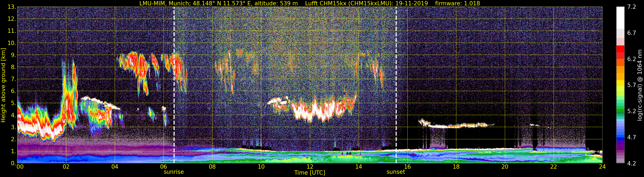The width and height of the screenshot is (644, 177).
Task: Click the time axis tick label 00
Action: tap(20, 167)
